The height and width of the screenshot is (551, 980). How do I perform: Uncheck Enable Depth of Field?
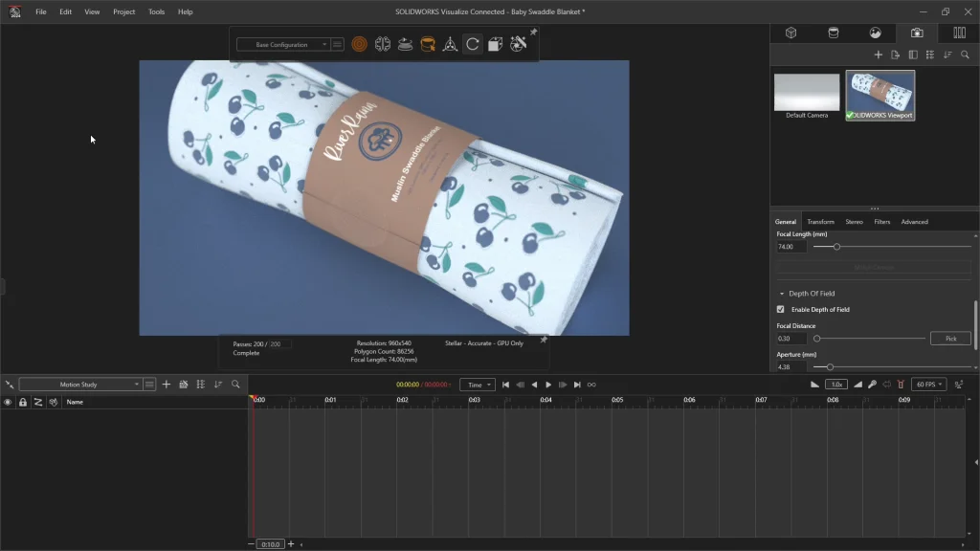tap(780, 310)
